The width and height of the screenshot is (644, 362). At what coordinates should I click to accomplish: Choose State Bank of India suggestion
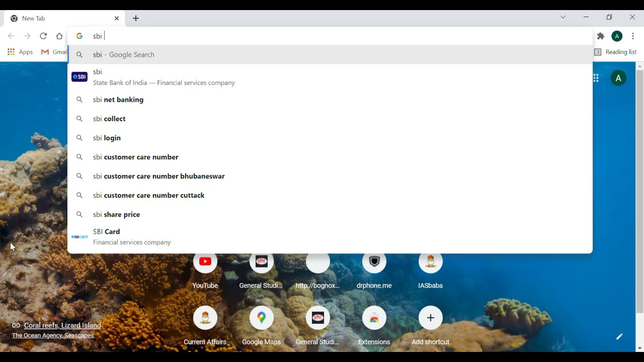click(330, 77)
